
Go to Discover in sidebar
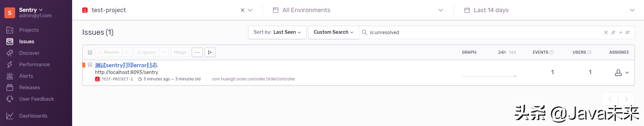[29, 53]
